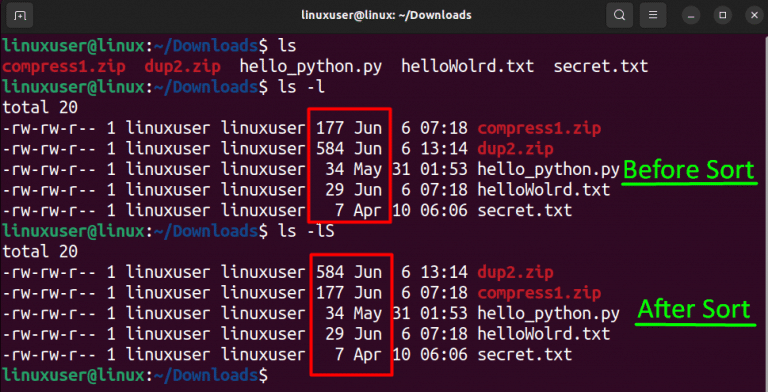Open a new terminal tab icon
Viewport: 768px width, 392px height.
point(20,16)
